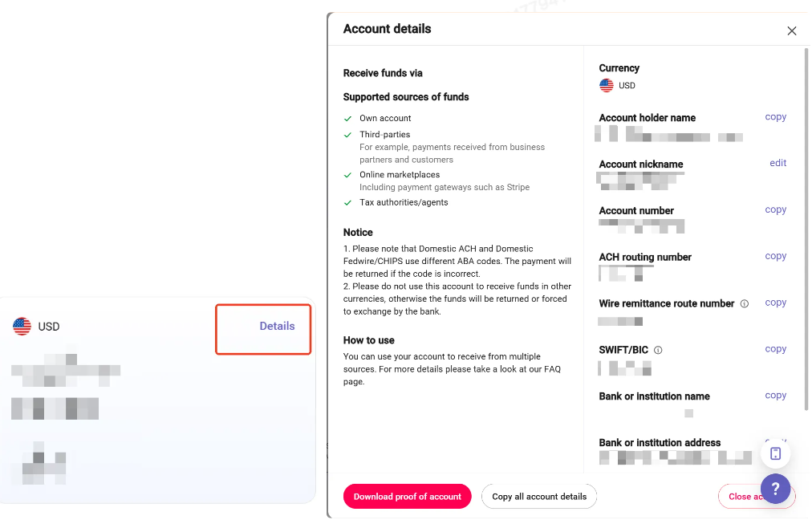Copy the ACH routing number
The width and height of the screenshot is (812, 524).
click(x=775, y=256)
